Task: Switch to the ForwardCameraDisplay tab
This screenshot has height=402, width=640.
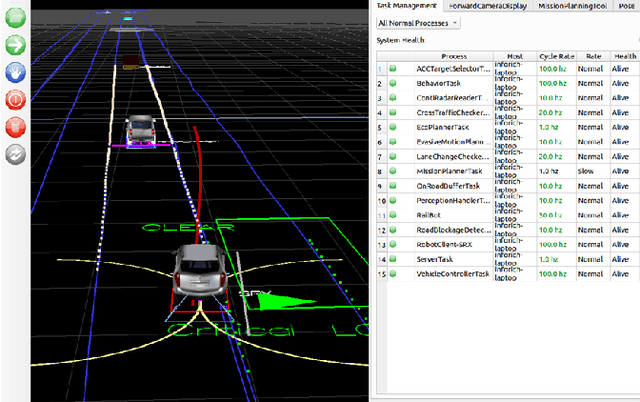Action: (x=490, y=5)
